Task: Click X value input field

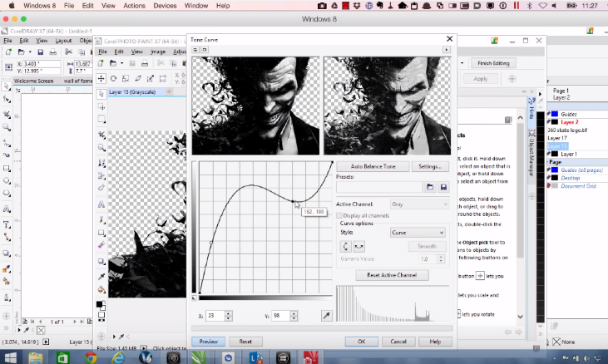Action: (x=215, y=316)
